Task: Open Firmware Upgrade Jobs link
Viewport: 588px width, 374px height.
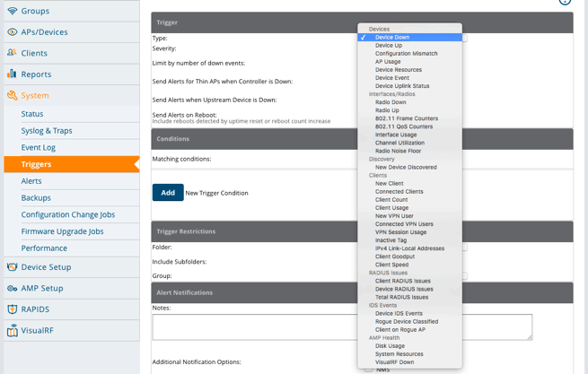Action: pyautogui.click(x=62, y=231)
